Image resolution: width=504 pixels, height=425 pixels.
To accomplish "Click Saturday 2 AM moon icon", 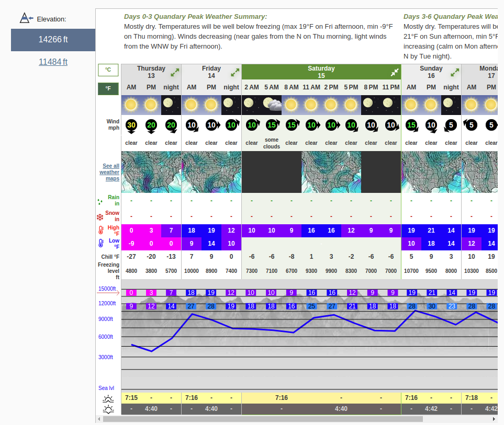I will [x=252, y=105].
